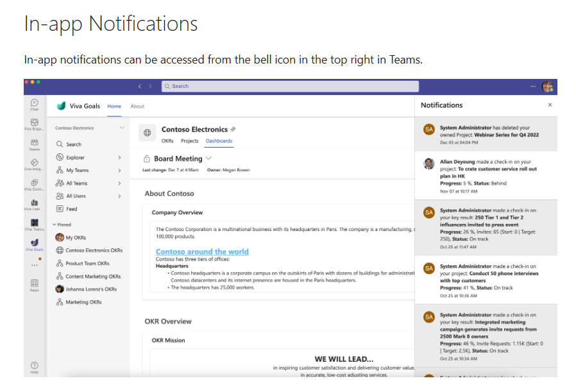
Task: Open Help at bottom of left rail
Action: coord(34,368)
